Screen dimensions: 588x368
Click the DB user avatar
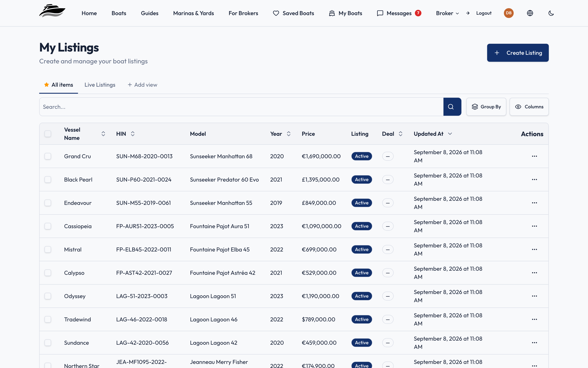509,13
